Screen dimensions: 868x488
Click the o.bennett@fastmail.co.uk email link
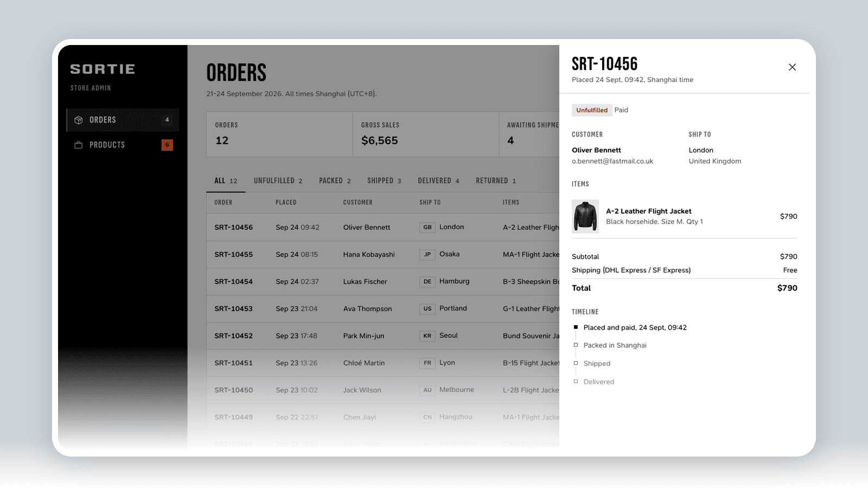point(612,161)
